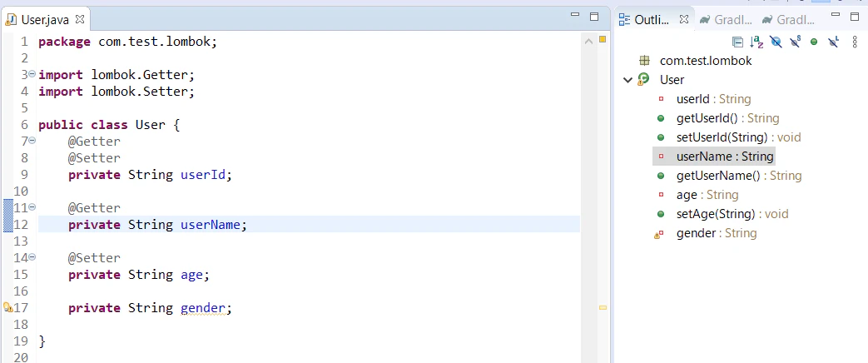Click com.test.lombok in package statement
This screenshot has height=363, width=868.
click(x=155, y=42)
